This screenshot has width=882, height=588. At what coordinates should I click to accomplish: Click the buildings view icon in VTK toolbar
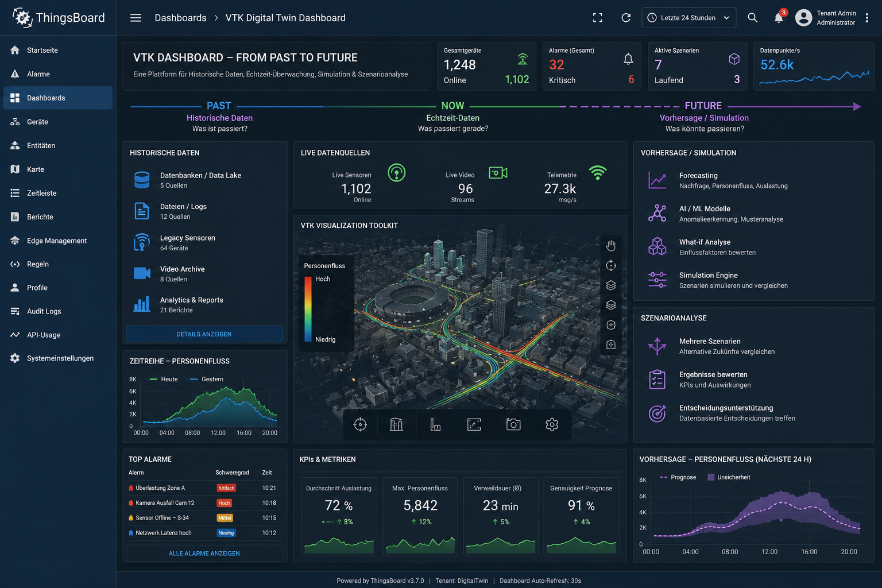click(x=396, y=424)
